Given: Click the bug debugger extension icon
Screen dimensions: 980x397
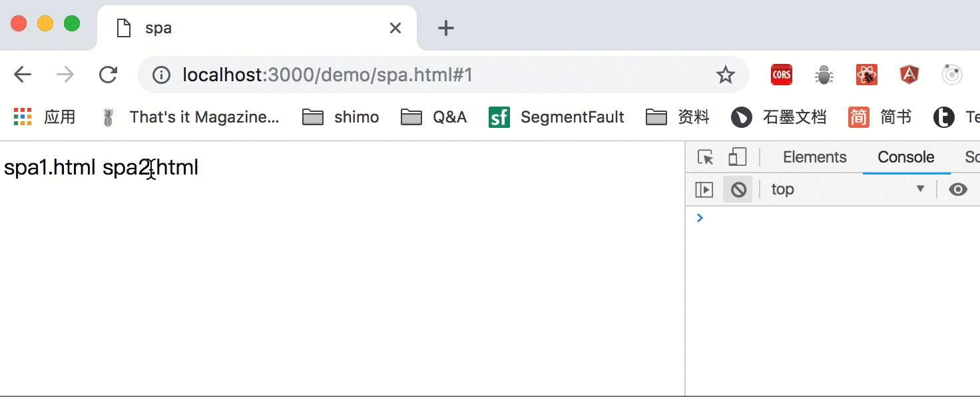Looking at the screenshot, I should coord(824,75).
